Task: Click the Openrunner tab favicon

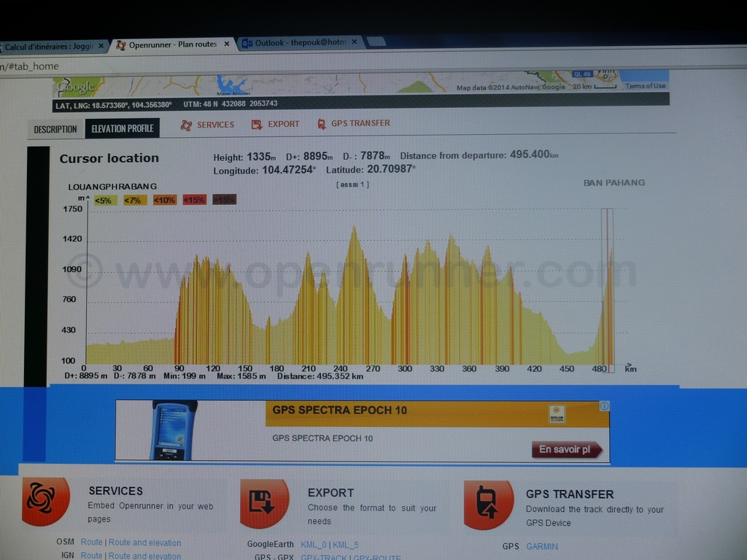Action: [x=121, y=45]
